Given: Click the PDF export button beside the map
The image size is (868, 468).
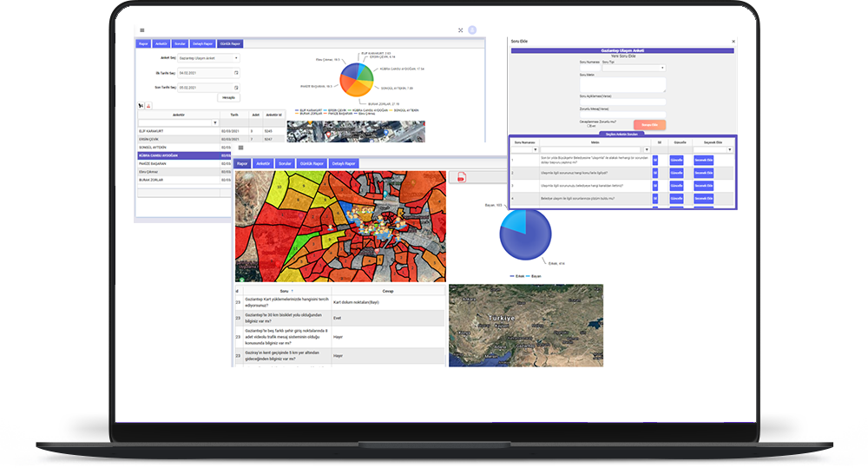Looking at the screenshot, I should point(462,177).
